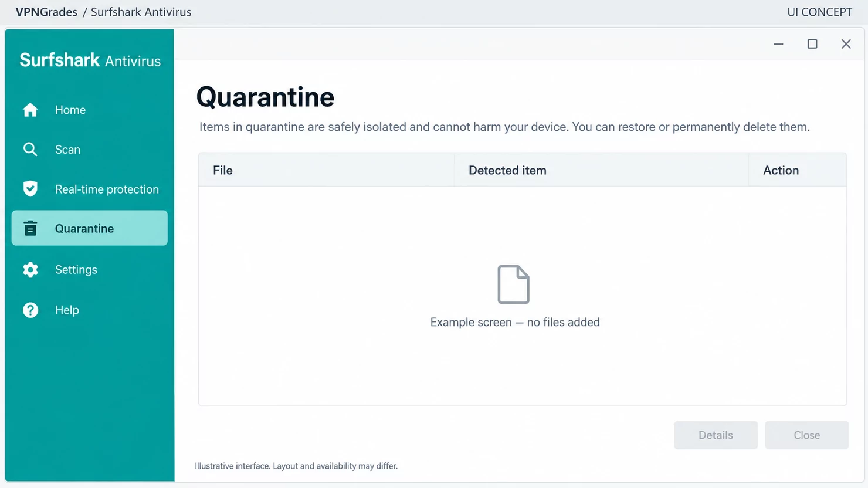Image resolution: width=868 pixels, height=488 pixels.
Task: Click the "Example screen — no files added" text
Action: (x=515, y=322)
